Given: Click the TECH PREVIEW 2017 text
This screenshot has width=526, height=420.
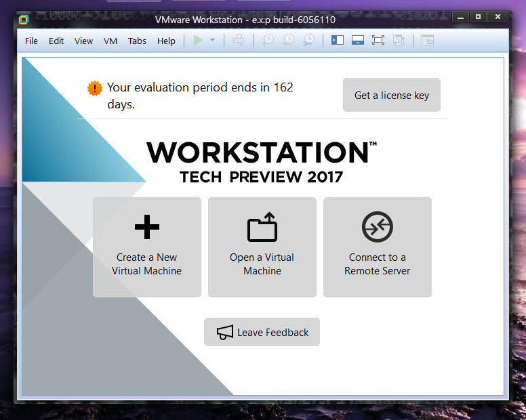Looking at the screenshot, I should tap(262, 177).
